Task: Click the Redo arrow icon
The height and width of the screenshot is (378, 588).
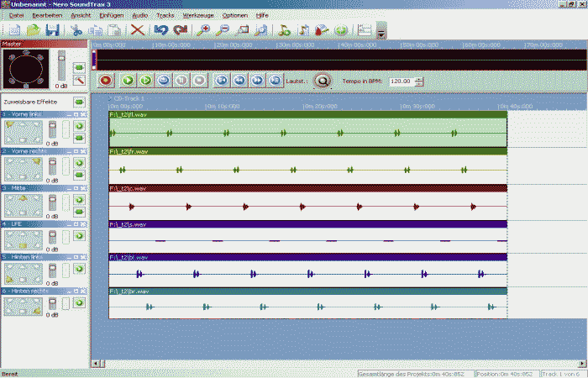Action: pyautogui.click(x=181, y=31)
